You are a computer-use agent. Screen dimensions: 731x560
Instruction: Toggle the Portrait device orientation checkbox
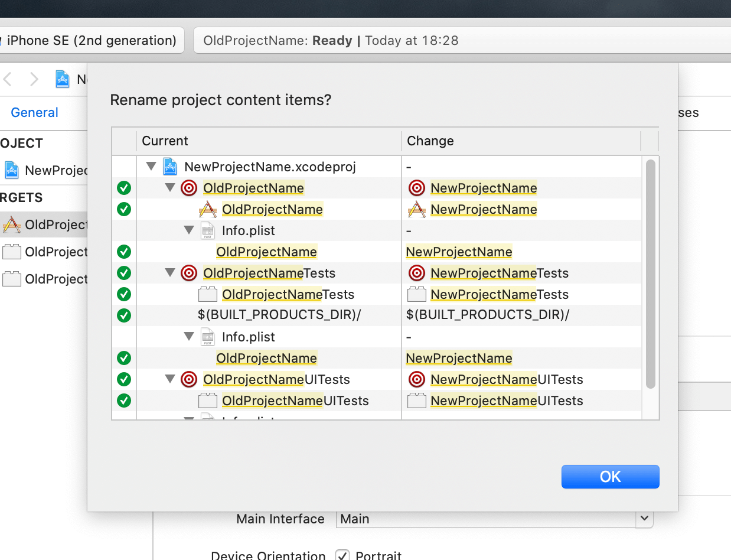[x=342, y=555]
